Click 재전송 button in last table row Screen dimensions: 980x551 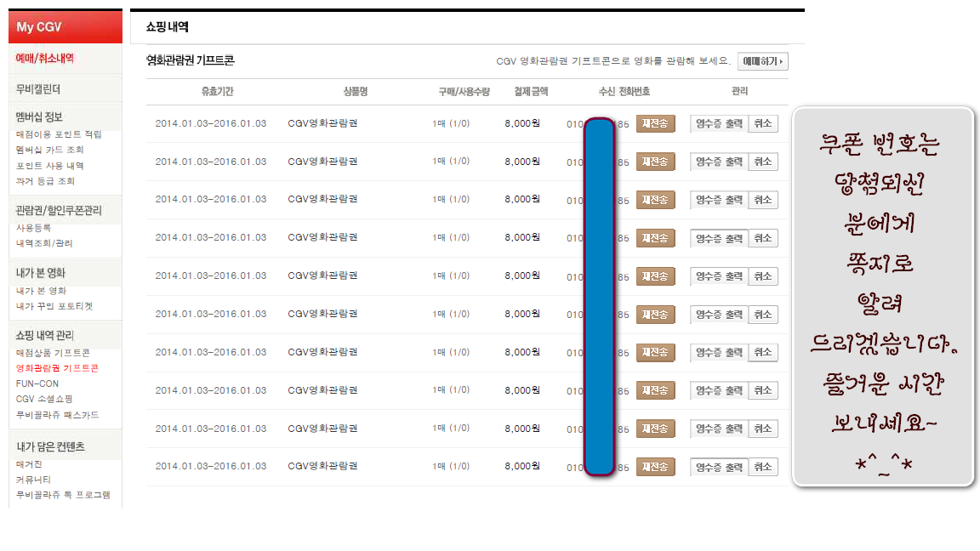pyautogui.click(x=655, y=467)
